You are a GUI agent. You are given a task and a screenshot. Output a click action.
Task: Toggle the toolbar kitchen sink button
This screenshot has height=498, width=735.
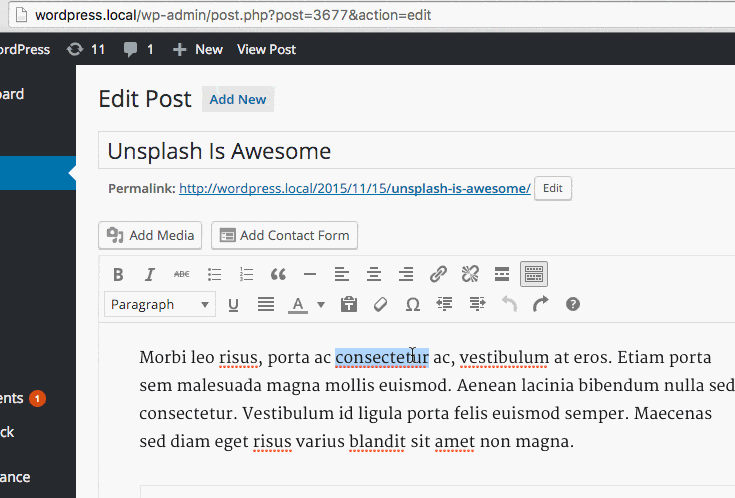coord(534,274)
